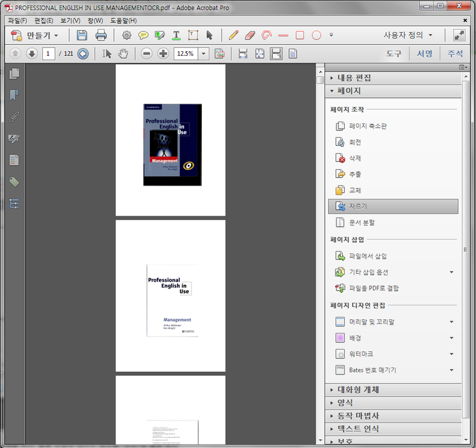Go to next page with down arrow
This screenshot has height=448, width=476.
pyautogui.click(x=32, y=54)
